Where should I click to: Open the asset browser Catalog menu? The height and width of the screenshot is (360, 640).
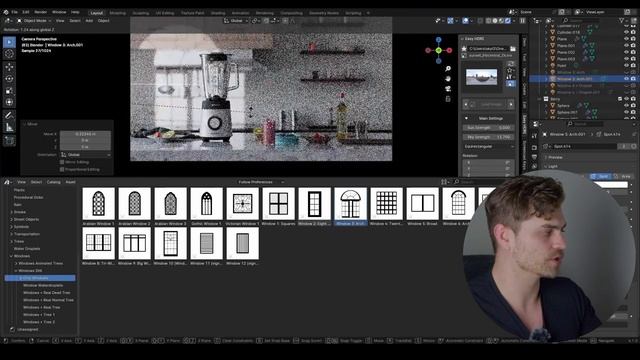(x=53, y=182)
